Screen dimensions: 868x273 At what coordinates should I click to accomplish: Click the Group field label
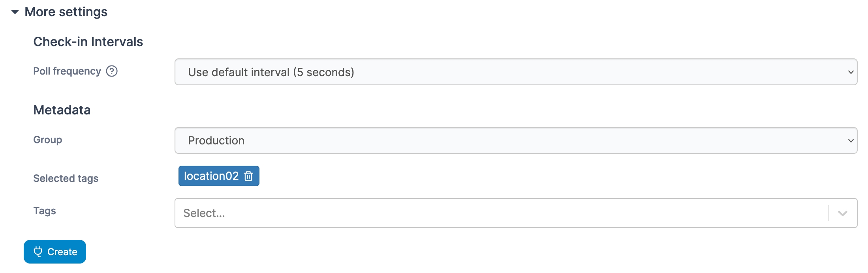coord(48,140)
